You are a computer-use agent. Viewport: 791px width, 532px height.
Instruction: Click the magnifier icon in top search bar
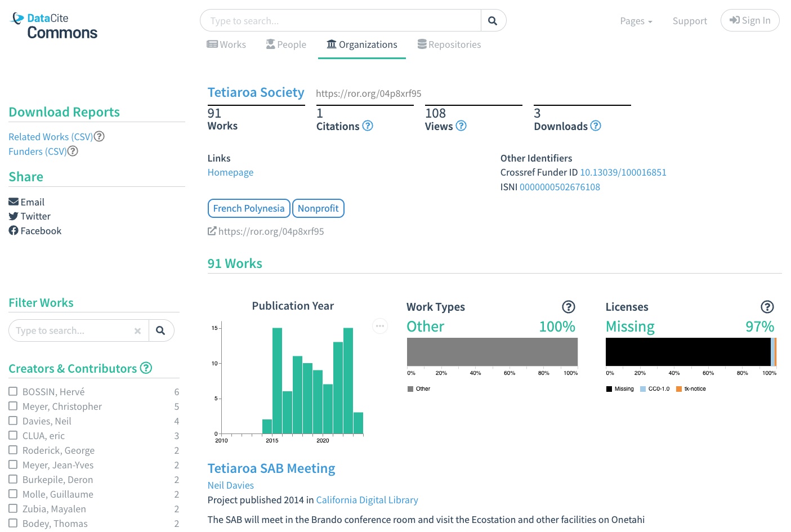493,21
